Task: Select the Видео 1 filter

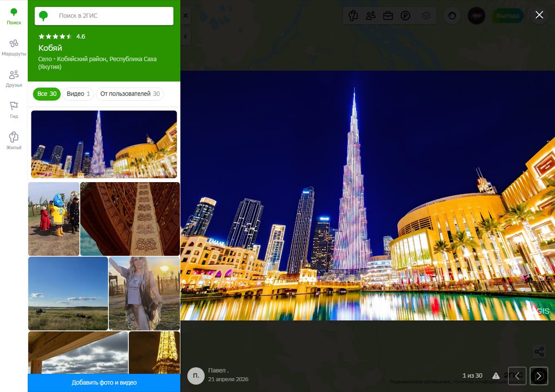Action: 78,94
